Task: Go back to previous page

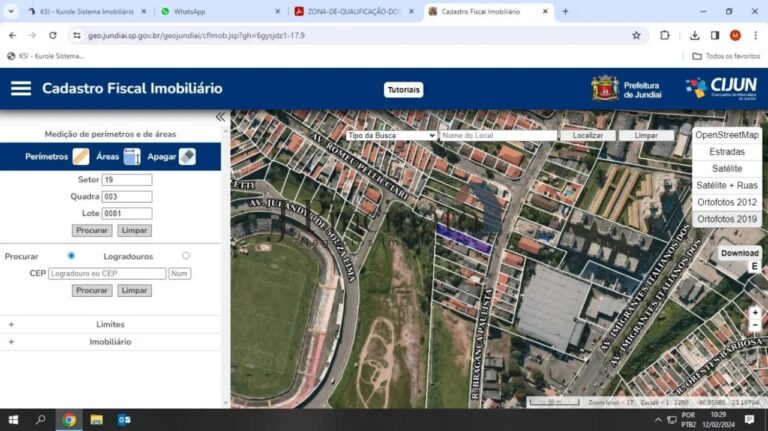Action: click(12, 35)
